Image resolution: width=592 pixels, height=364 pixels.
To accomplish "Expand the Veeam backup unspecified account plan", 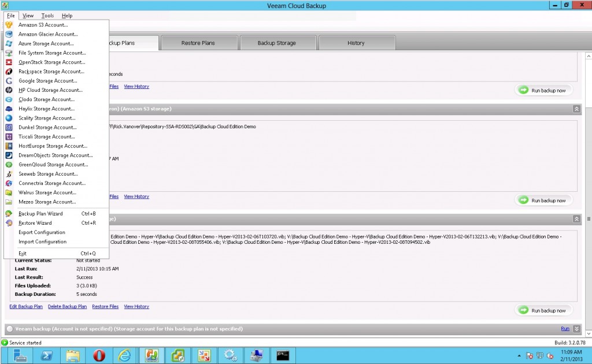I will click(576, 329).
